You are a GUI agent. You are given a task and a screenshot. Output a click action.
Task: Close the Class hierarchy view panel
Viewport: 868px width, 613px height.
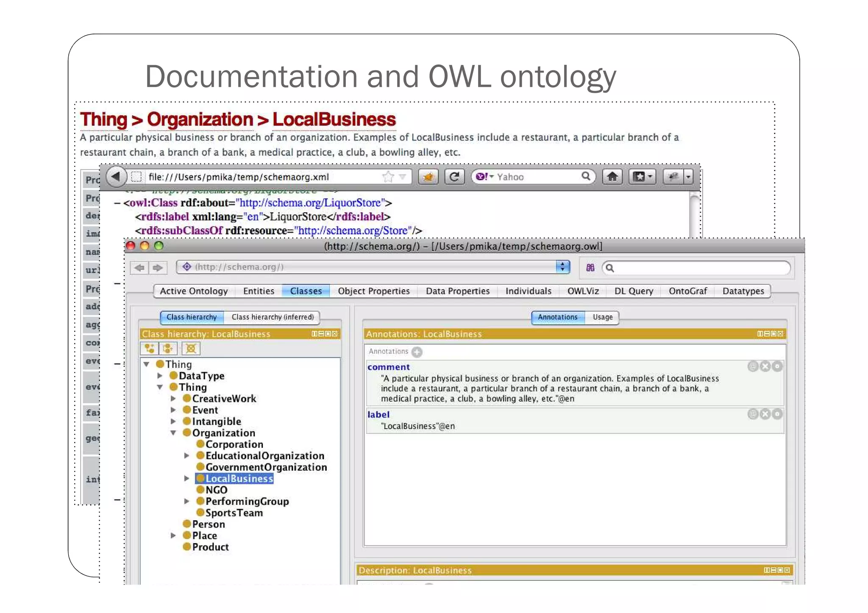click(x=335, y=334)
